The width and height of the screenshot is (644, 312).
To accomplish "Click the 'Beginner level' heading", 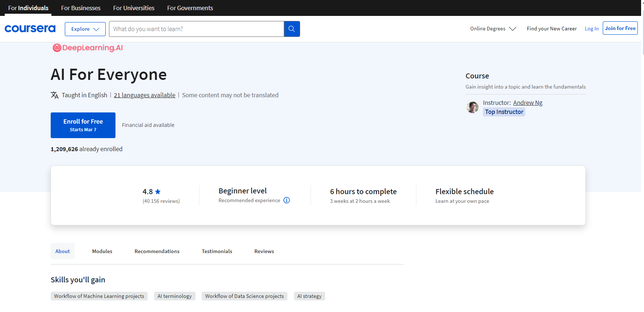I will pos(243,191).
